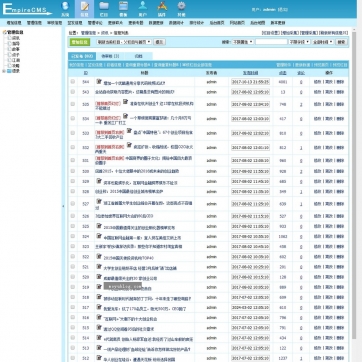362x362 pixels.
Task: Log out via the link after admin
Action: [283, 10]
